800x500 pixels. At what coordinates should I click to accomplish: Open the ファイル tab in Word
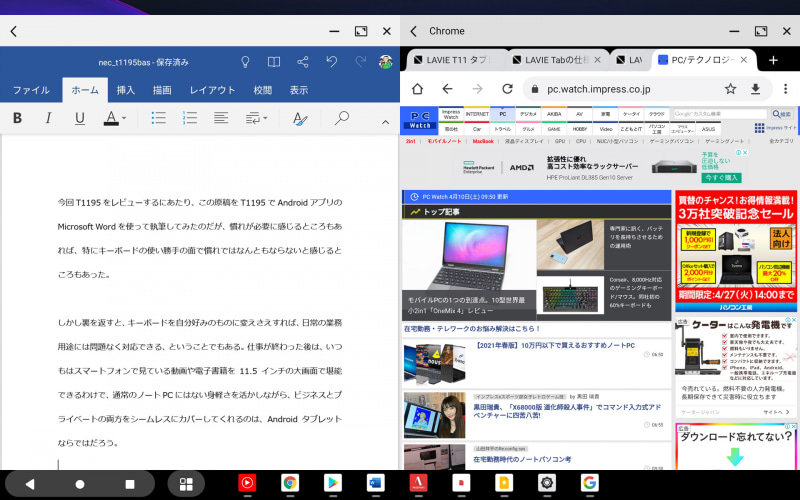[x=31, y=90]
